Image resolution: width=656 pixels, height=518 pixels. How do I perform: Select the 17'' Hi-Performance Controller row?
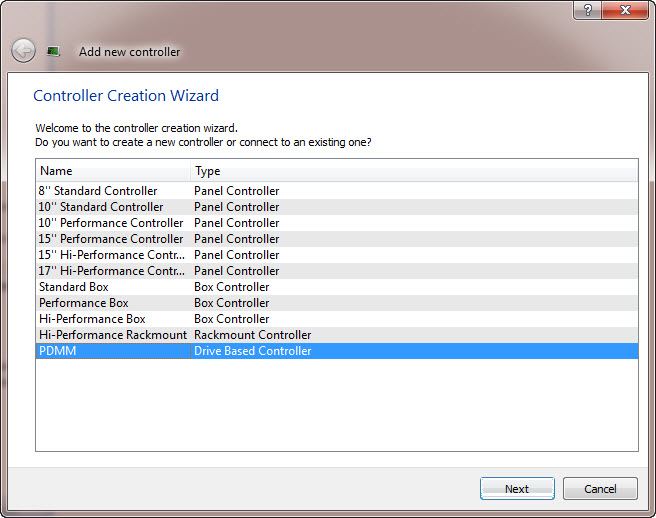(x=337, y=271)
